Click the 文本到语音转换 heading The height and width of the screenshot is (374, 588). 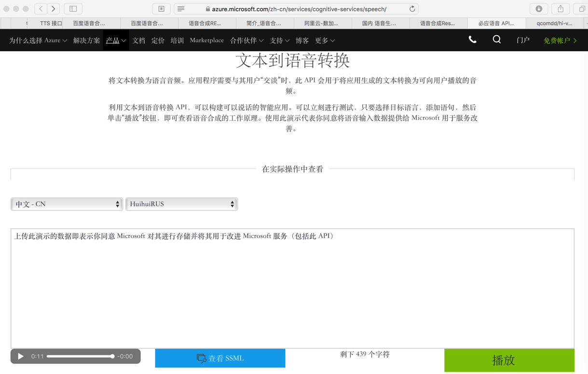coord(292,61)
